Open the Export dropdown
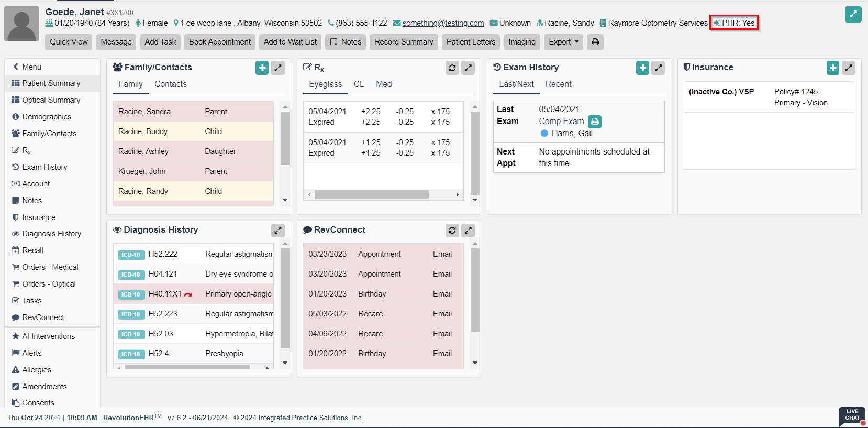 tap(563, 42)
